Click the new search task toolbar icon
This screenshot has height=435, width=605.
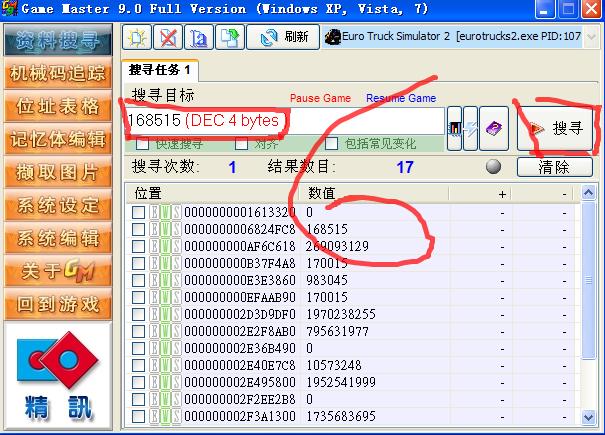pyautogui.click(x=137, y=37)
